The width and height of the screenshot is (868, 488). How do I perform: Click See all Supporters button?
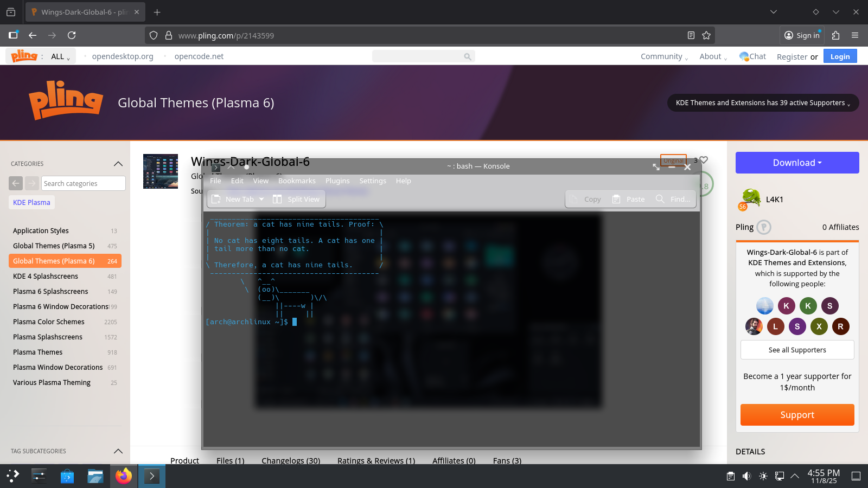(797, 350)
